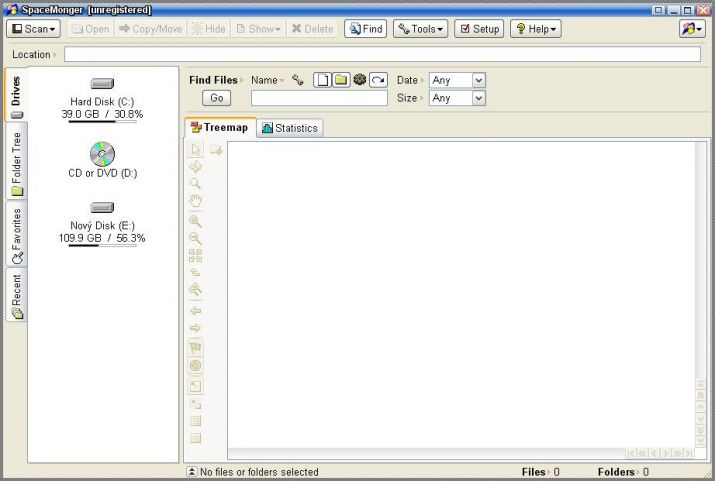Click the four-squares zoom full icon
This screenshot has height=481, width=715.
point(196,256)
